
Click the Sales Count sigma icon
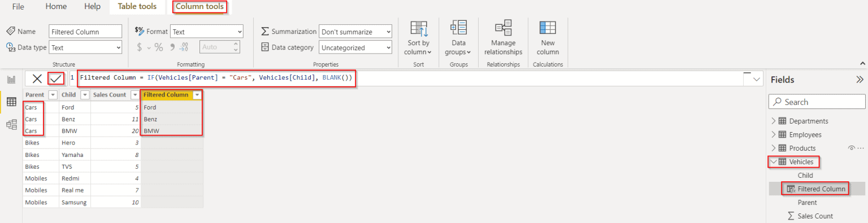pos(791,216)
